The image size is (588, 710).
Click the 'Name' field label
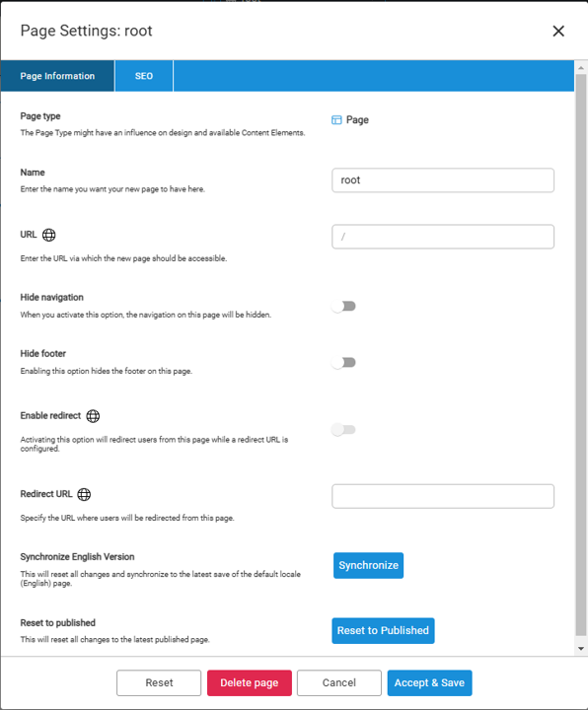pyautogui.click(x=33, y=173)
